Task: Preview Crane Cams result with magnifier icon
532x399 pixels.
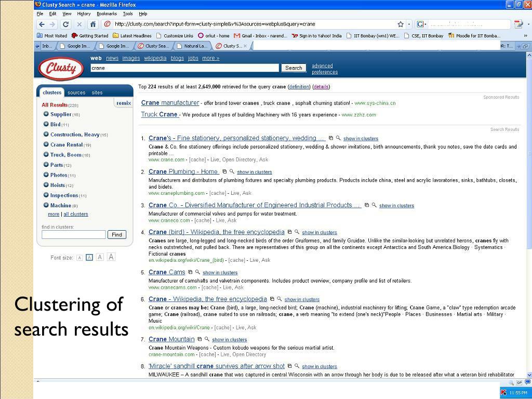Action: pos(197,272)
